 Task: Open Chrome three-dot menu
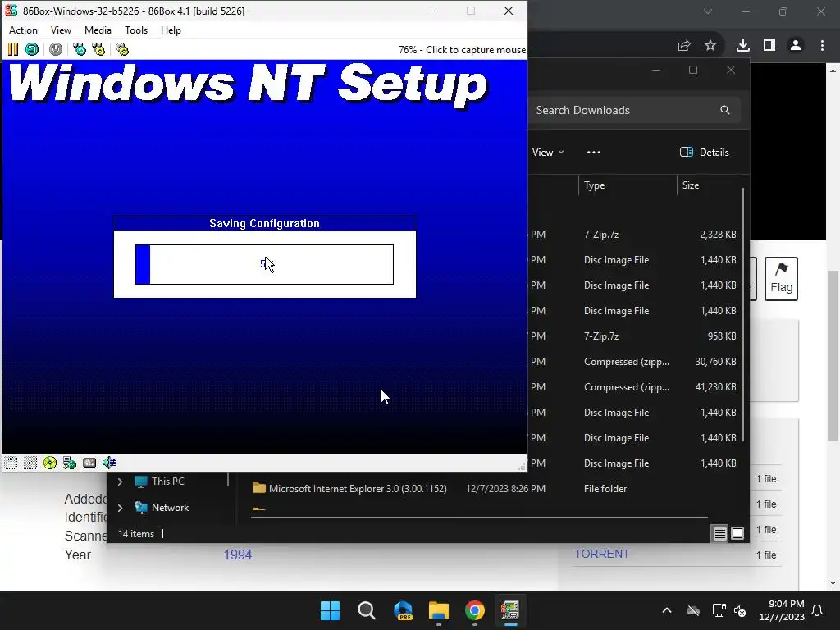822,46
